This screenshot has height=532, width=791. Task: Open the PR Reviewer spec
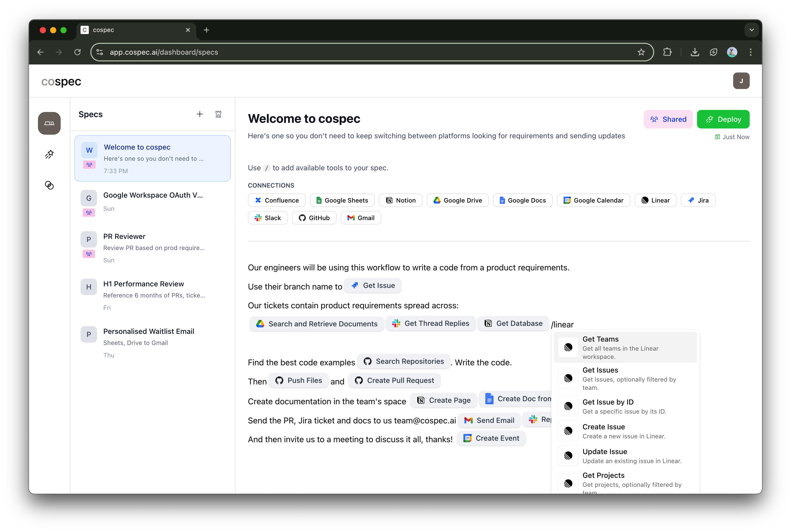click(x=152, y=248)
